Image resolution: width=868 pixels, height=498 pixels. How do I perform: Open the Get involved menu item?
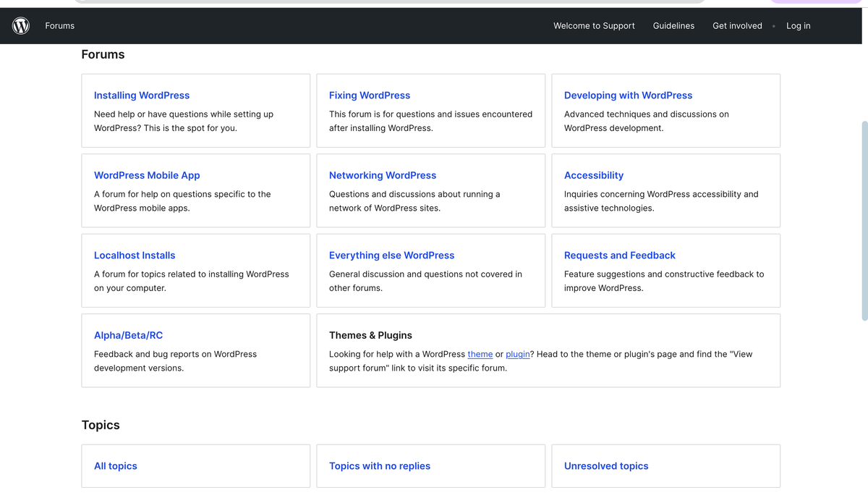[x=737, y=26]
